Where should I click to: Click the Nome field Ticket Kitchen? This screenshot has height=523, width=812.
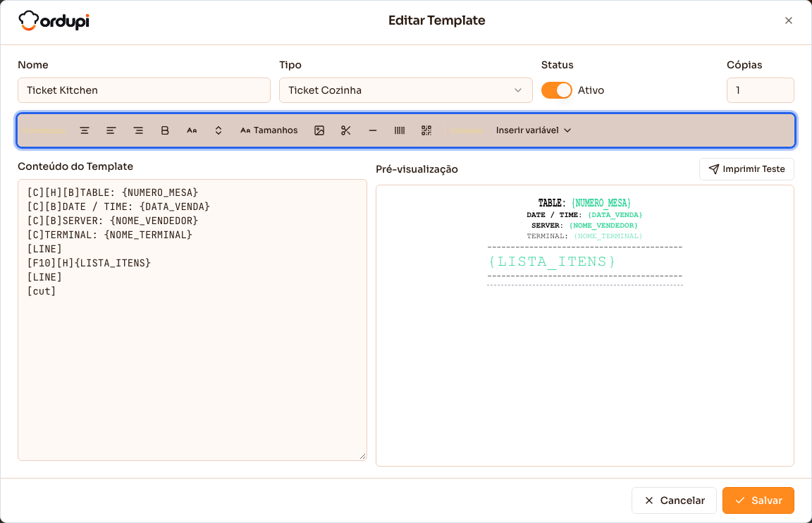pyautogui.click(x=144, y=90)
